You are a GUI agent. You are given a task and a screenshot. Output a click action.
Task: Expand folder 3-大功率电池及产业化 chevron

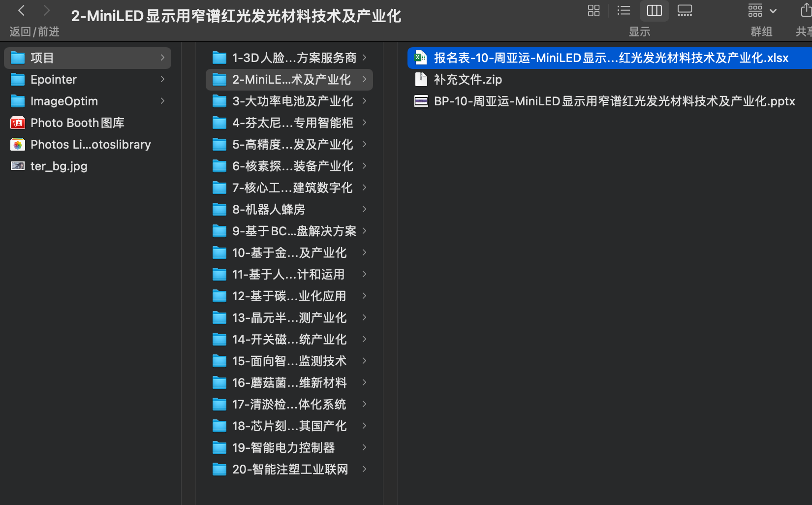pyautogui.click(x=364, y=101)
